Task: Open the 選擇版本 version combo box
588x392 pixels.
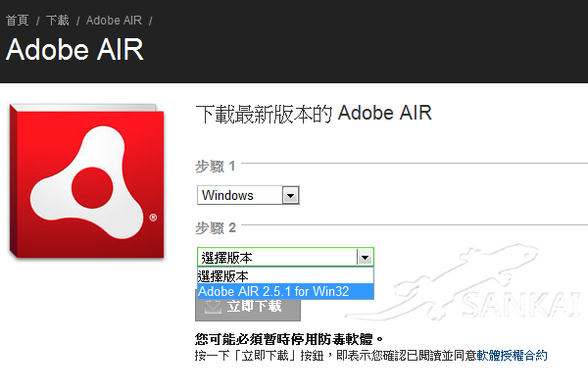Action: point(285,258)
